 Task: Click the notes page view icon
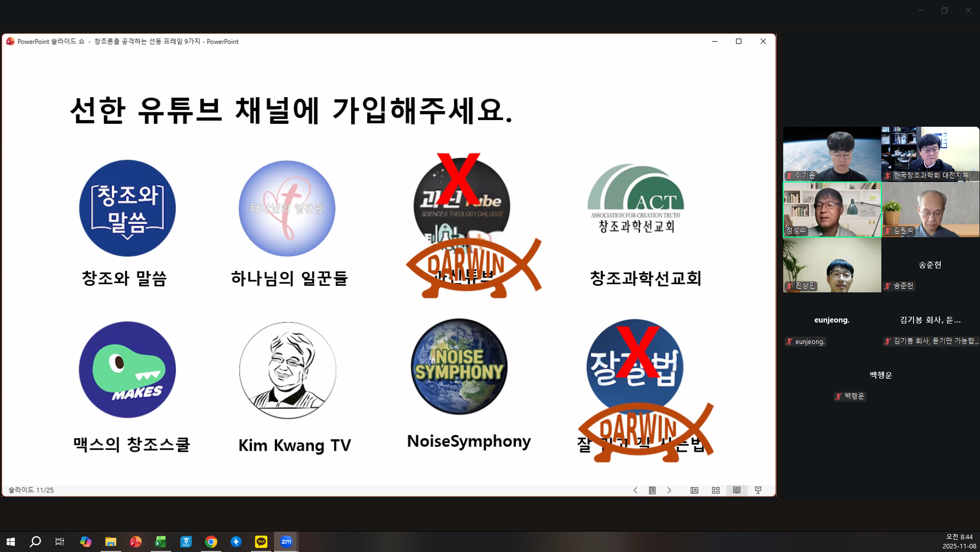(x=694, y=490)
